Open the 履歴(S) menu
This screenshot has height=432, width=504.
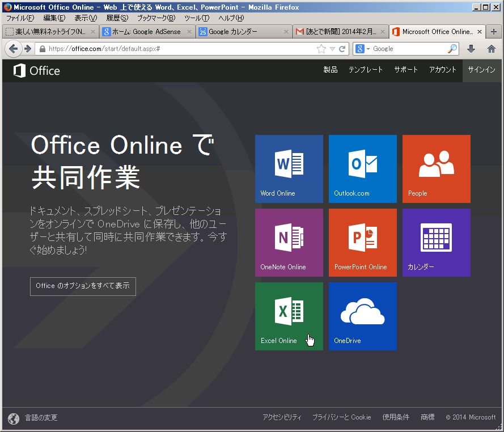(117, 18)
